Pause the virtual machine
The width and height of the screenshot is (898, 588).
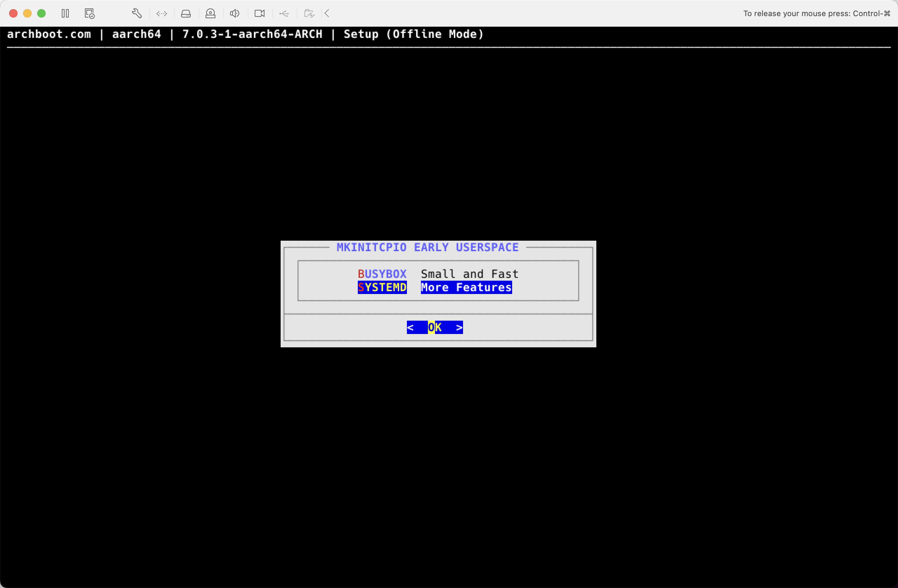65,14
